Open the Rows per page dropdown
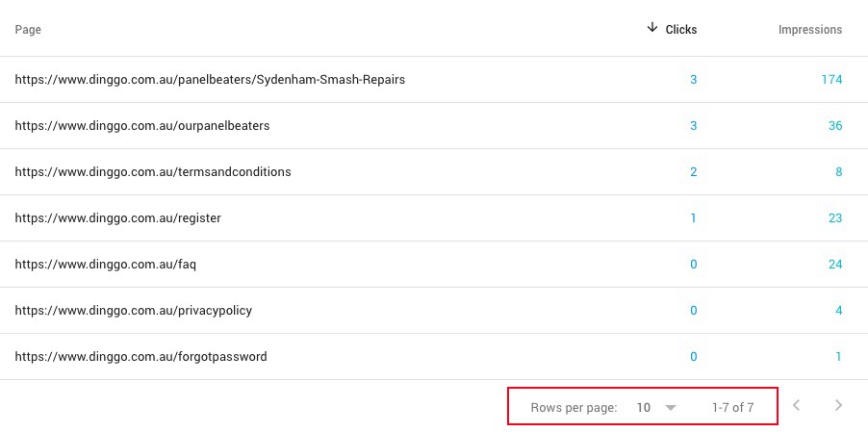 pos(656,408)
